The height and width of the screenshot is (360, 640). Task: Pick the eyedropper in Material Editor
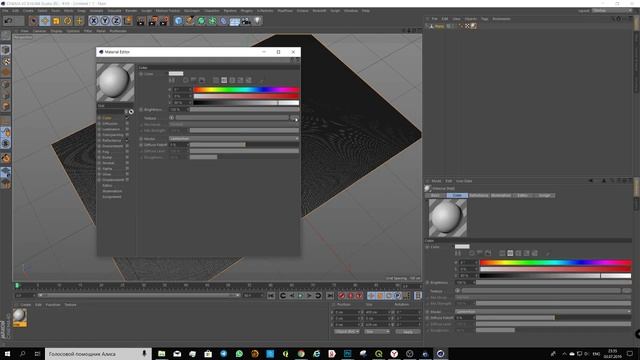click(262, 80)
